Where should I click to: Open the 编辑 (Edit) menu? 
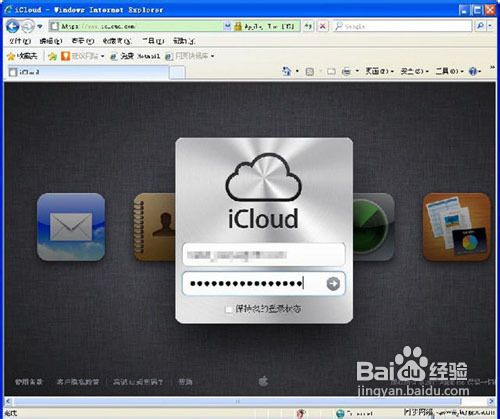coord(51,41)
